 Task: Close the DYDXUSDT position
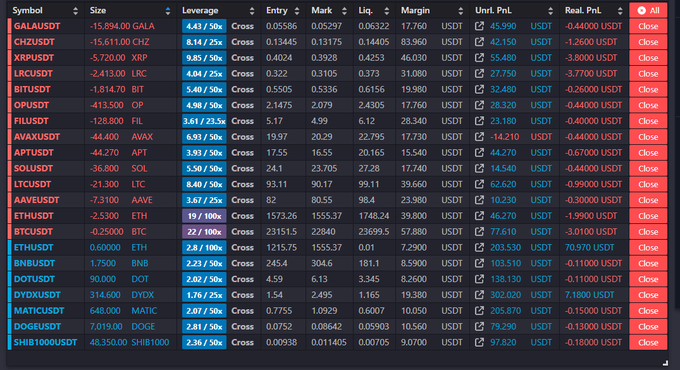(648, 295)
